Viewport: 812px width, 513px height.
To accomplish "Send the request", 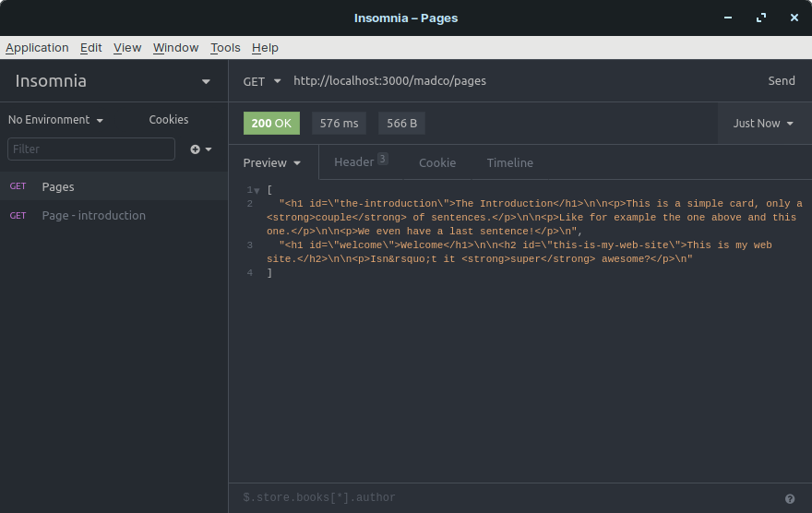I will (782, 81).
